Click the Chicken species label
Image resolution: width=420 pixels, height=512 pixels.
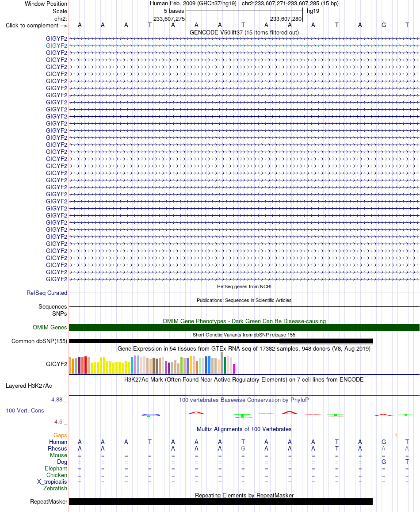coord(57,475)
